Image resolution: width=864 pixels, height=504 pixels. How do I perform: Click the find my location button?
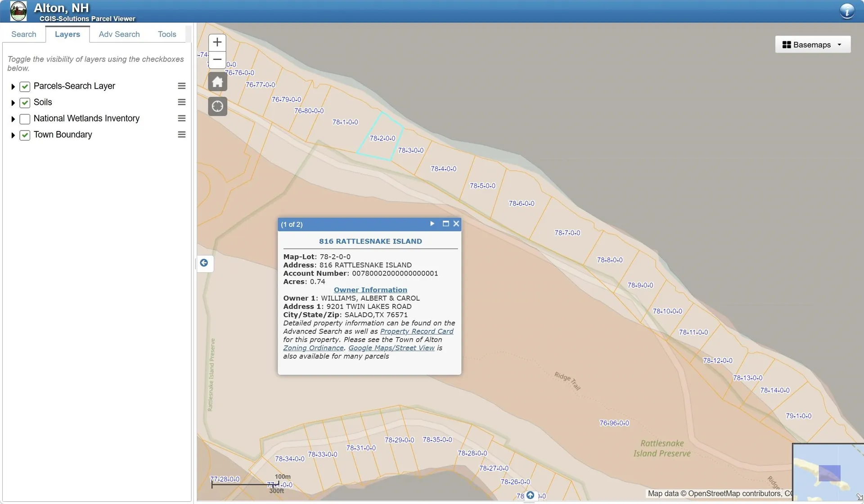[x=217, y=107]
